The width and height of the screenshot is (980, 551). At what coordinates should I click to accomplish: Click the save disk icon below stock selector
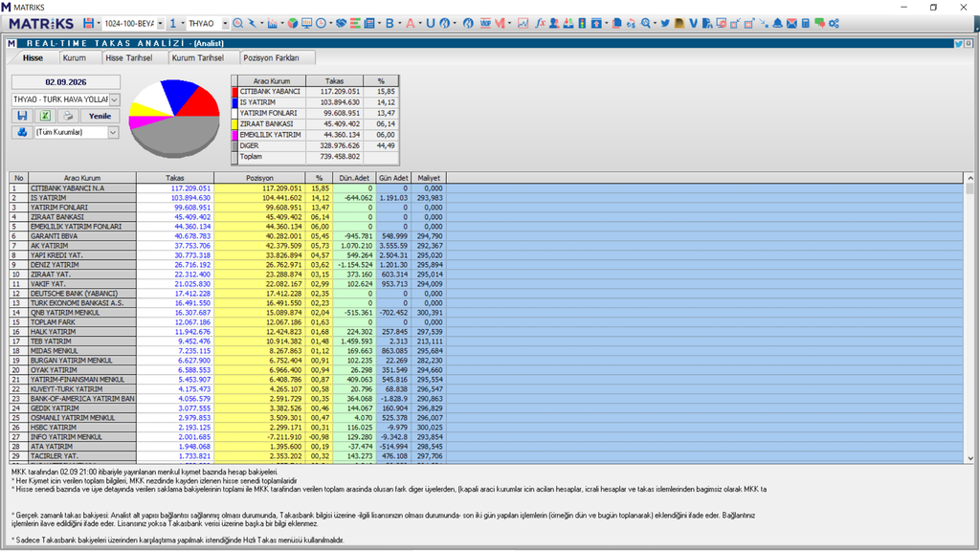pyautogui.click(x=22, y=116)
